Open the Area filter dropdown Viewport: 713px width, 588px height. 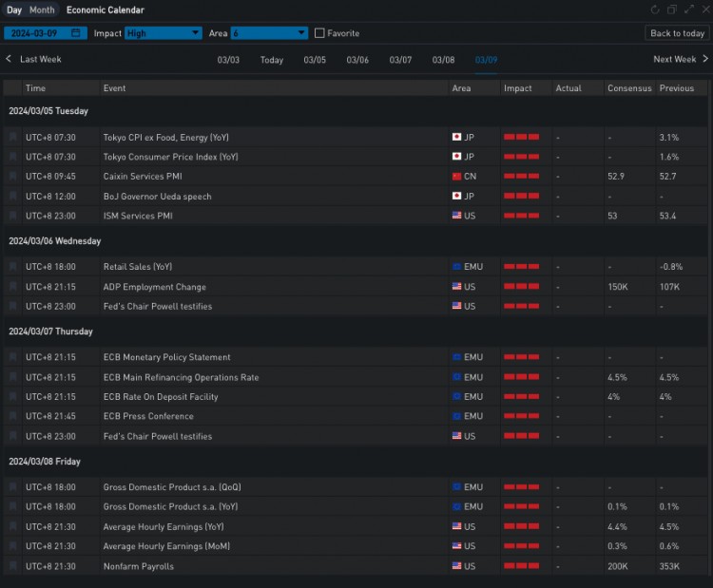(269, 33)
